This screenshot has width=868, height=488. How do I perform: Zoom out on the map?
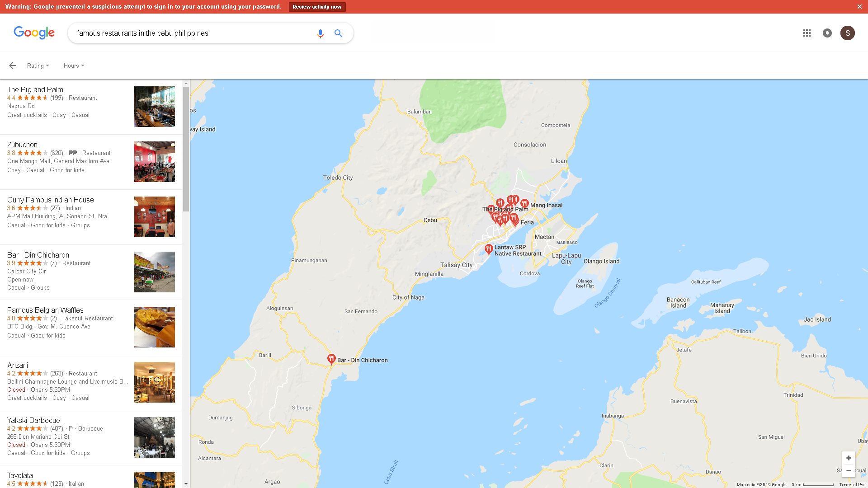coord(849,470)
